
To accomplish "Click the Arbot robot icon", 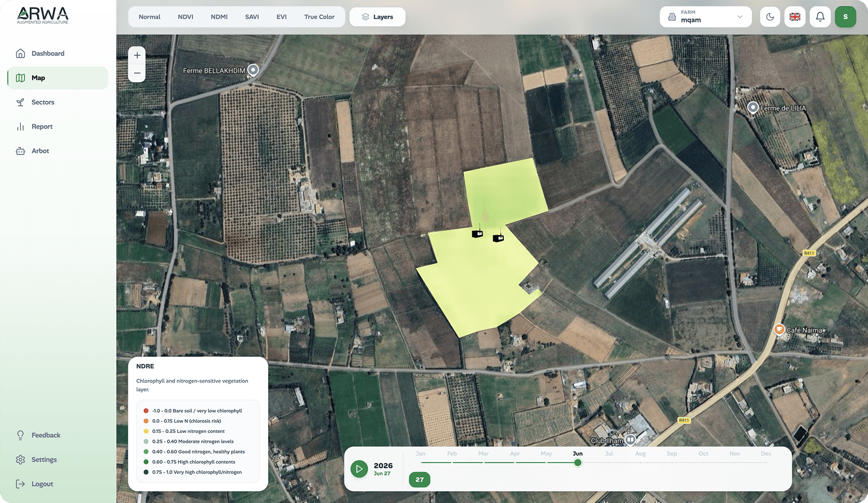I will (20, 151).
